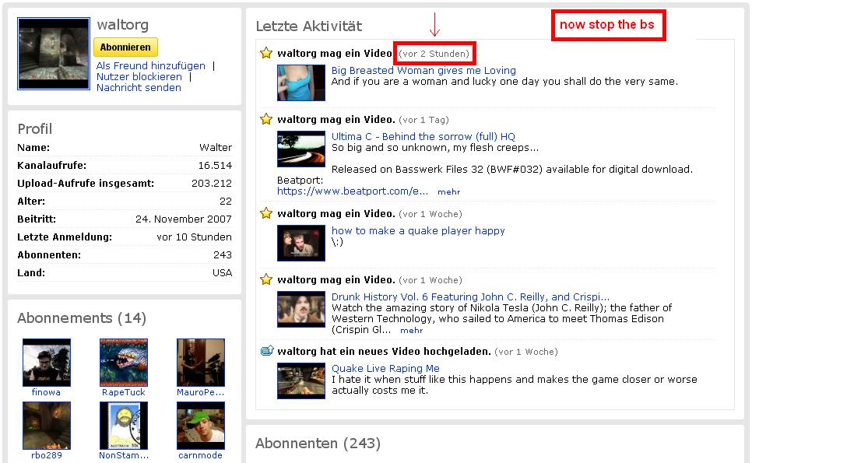Screen dimensions: 868x463
Task: Expand 'mehr' under Drunk History description
Action: tap(411, 331)
